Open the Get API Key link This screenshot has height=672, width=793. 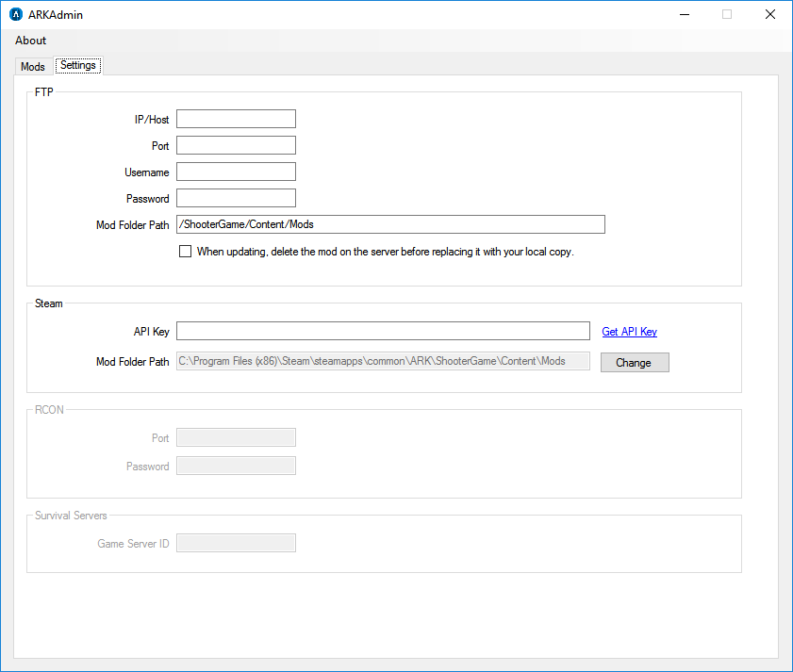tap(629, 332)
